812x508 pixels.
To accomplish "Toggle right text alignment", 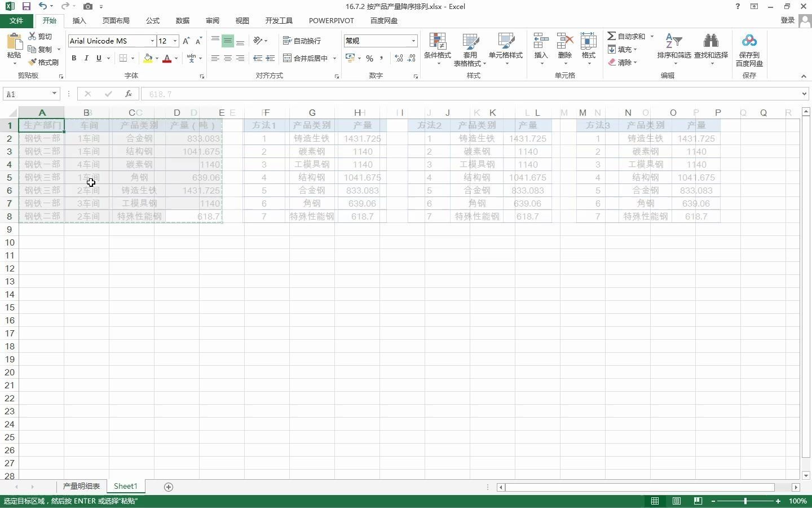I will point(240,58).
